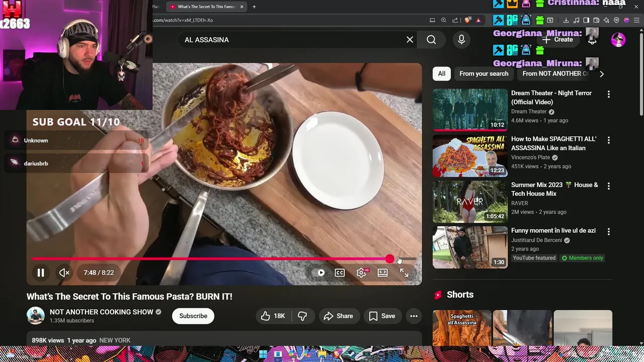
Task: Open the Brave Wallet icon
Action: pyautogui.click(x=596, y=20)
